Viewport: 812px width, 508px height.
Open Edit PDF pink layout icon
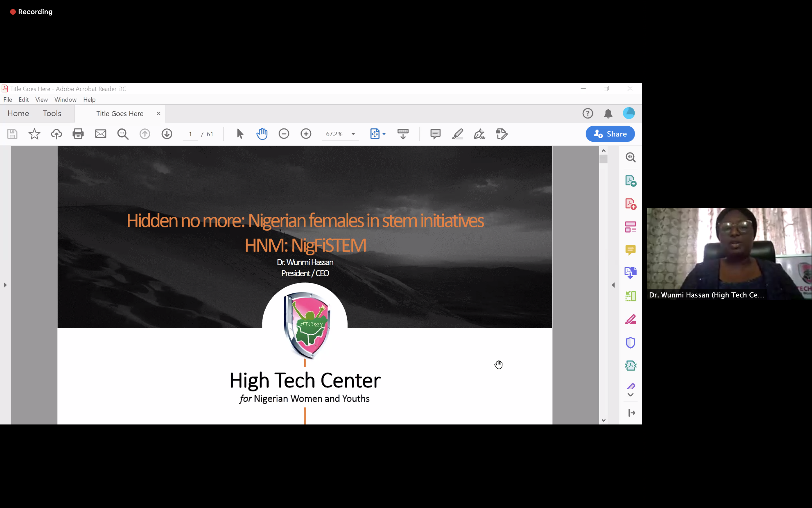(631, 227)
